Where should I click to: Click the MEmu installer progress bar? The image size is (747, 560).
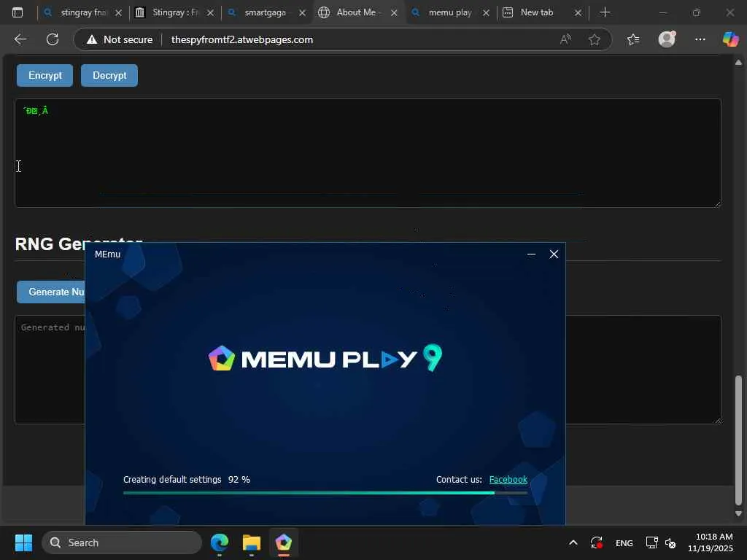click(x=325, y=493)
